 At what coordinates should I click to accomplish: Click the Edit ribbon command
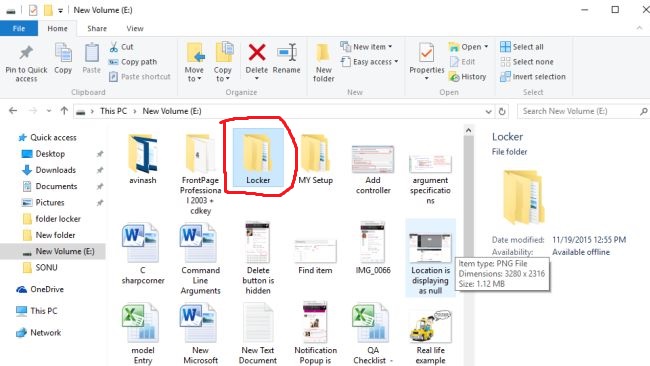(x=463, y=62)
